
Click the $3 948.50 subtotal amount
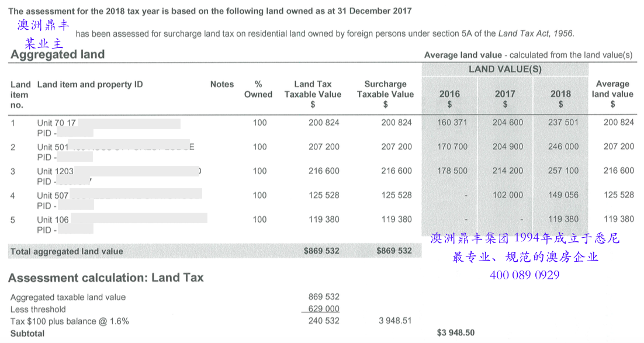[456, 332]
